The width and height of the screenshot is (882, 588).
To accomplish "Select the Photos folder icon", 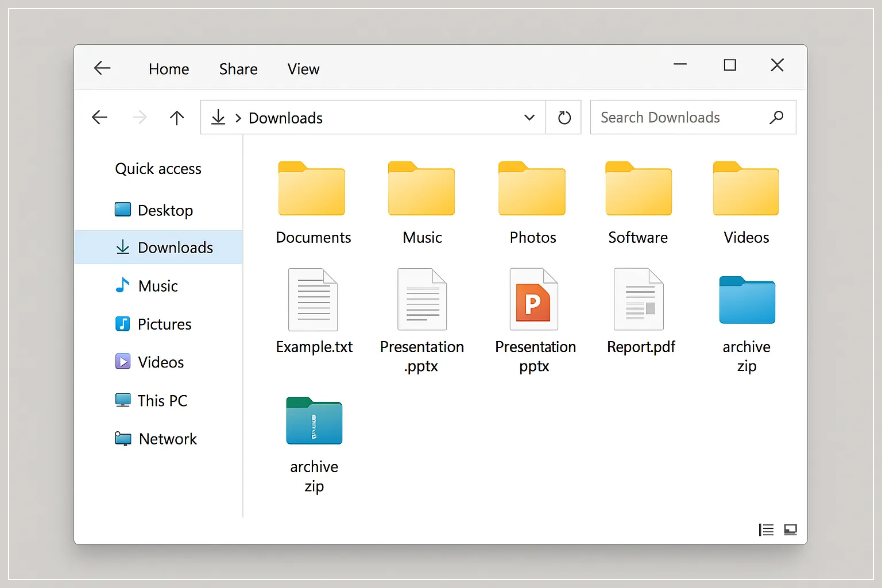I will pyautogui.click(x=532, y=188).
